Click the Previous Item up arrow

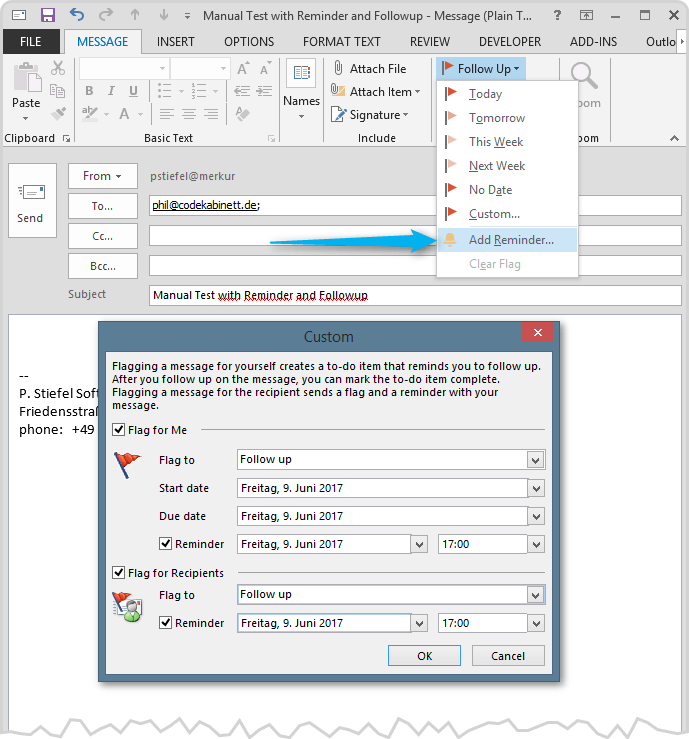coord(135,15)
